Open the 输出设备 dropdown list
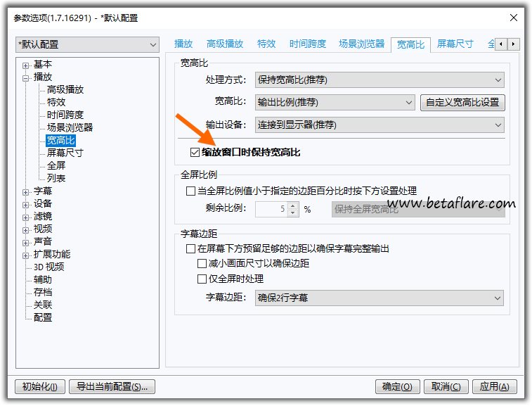Viewport: 532px width, 406px height. (x=379, y=125)
